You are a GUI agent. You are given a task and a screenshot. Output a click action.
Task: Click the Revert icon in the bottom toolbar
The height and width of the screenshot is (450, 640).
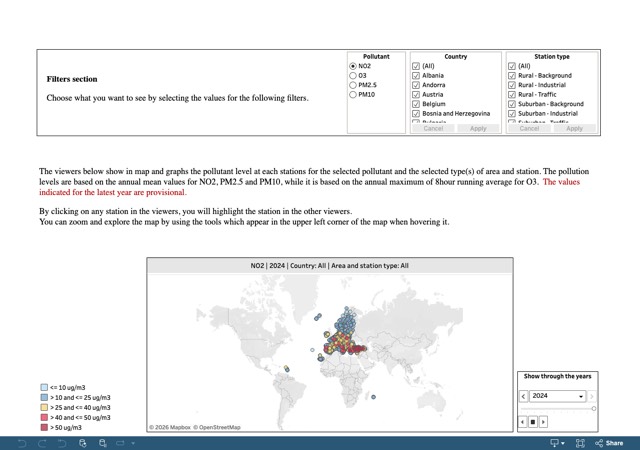(x=62, y=443)
